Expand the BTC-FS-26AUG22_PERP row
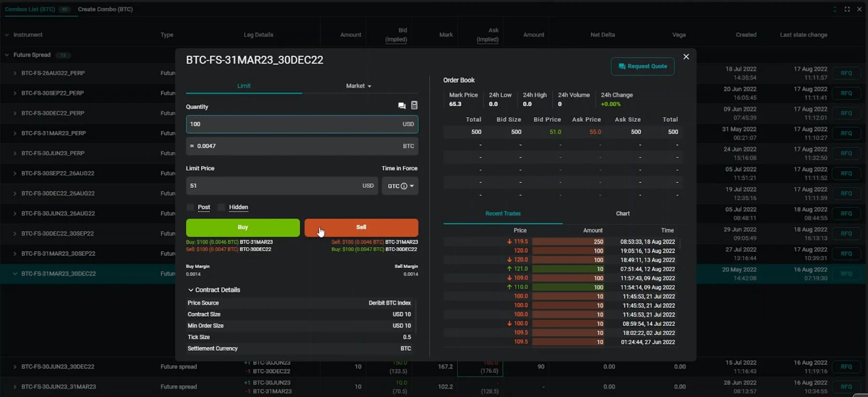 pos(15,73)
